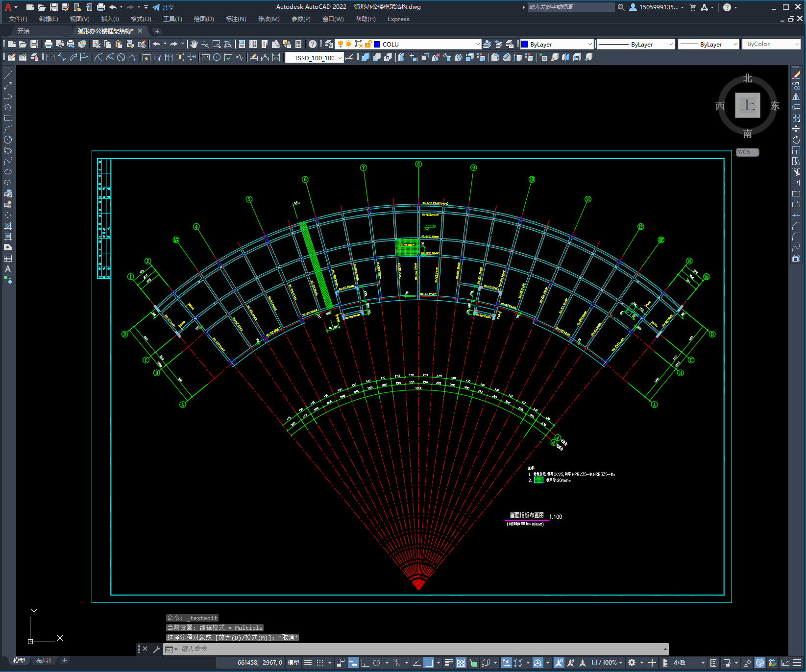Toggle dynamic input in status bar

click(x=353, y=663)
